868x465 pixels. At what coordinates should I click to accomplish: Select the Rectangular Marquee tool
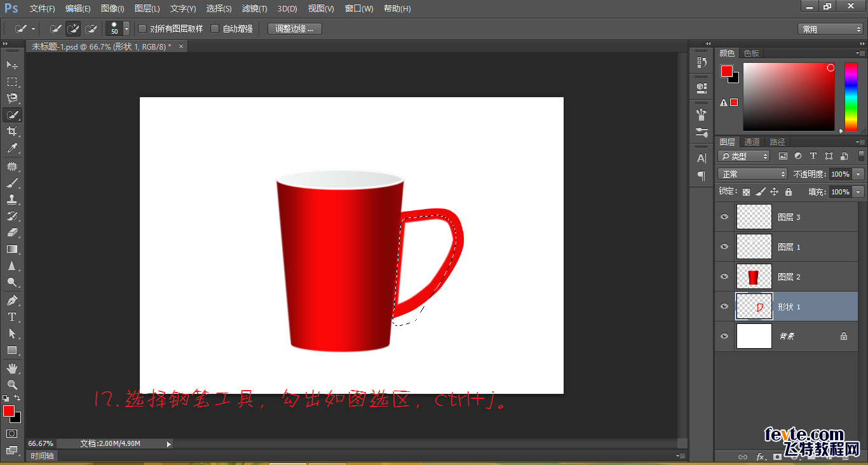[x=12, y=81]
